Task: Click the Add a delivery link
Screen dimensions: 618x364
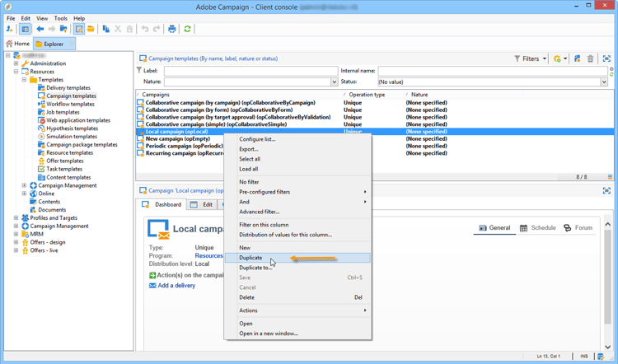Action: [x=176, y=285]
